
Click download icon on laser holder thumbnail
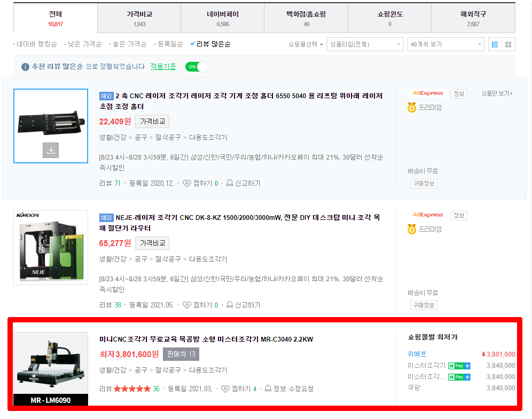click(51, 150)
